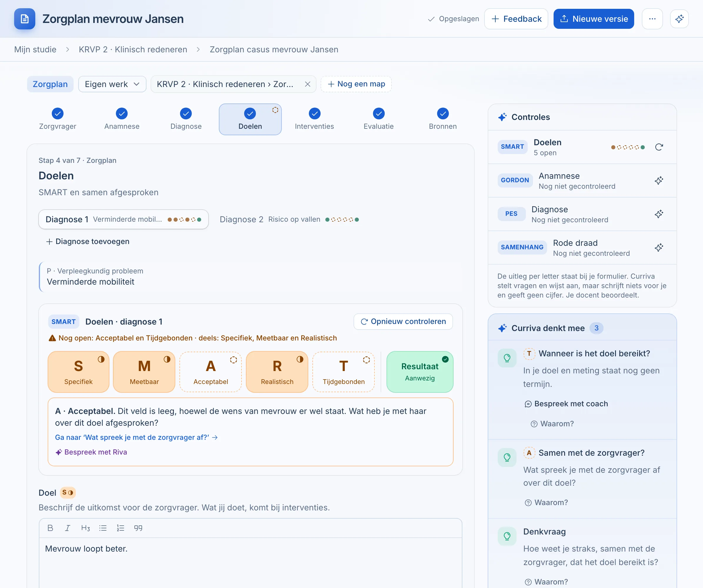Refresh the SMART Doelen check
This screenshot has width=703, height=588.
(659, 147)
